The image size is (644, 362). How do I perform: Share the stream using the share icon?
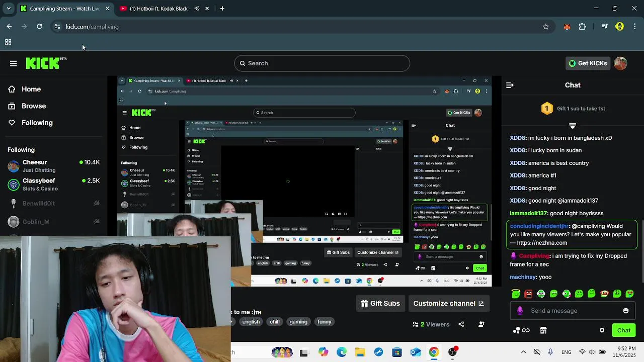(461, 324)
